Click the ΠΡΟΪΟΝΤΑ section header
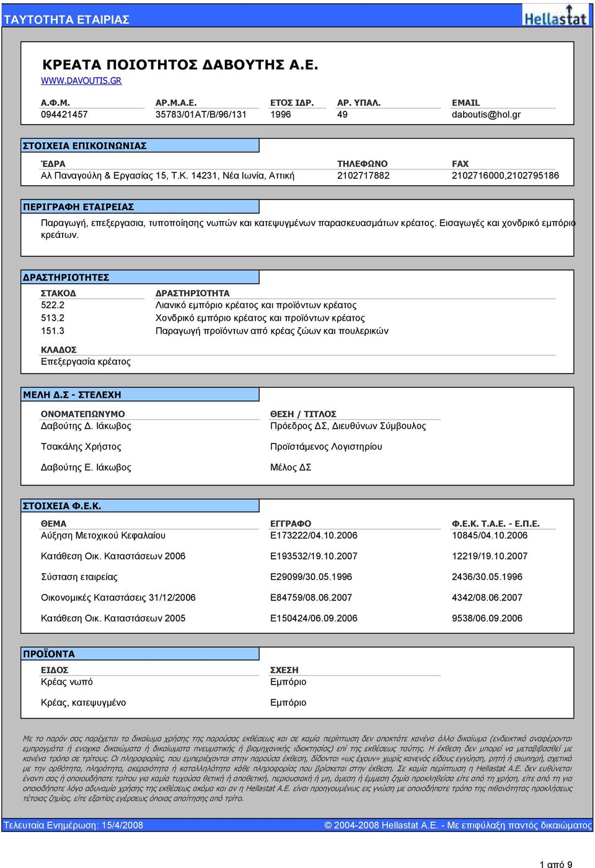Screen dimensions: 595x868 click(140, 654)
